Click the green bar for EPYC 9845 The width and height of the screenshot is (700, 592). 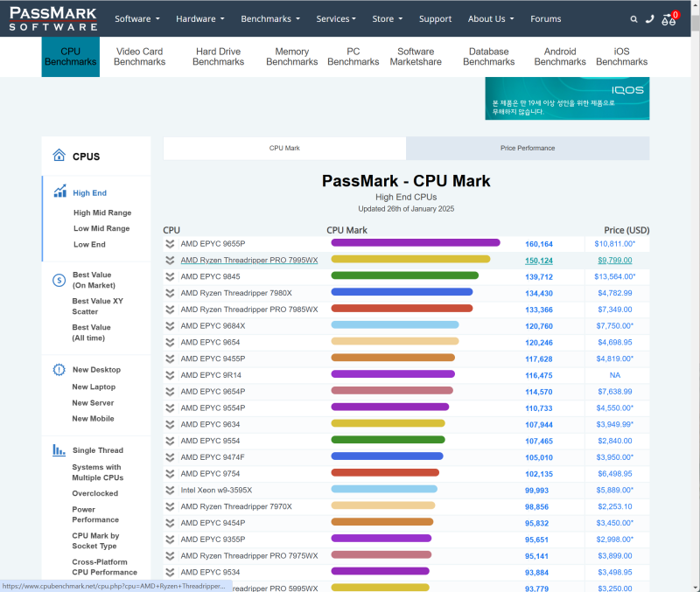pos(404,275)
